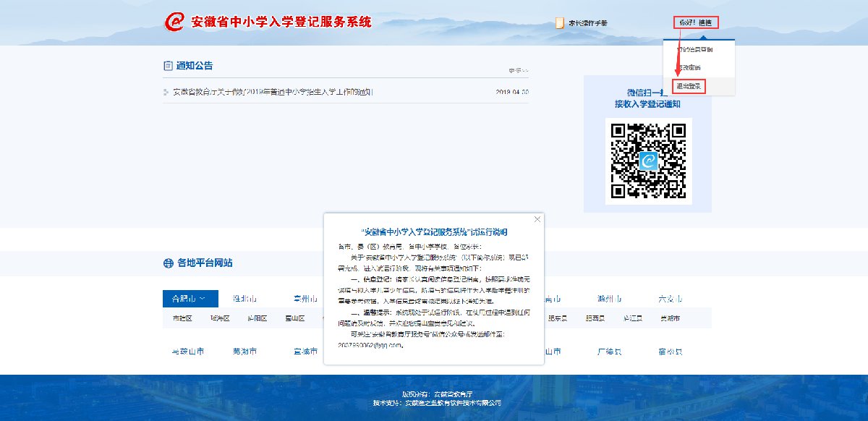The height and width of the screenshot is (421, 868).
Task: Click the popup title 试运行说明
Action: 434,232
